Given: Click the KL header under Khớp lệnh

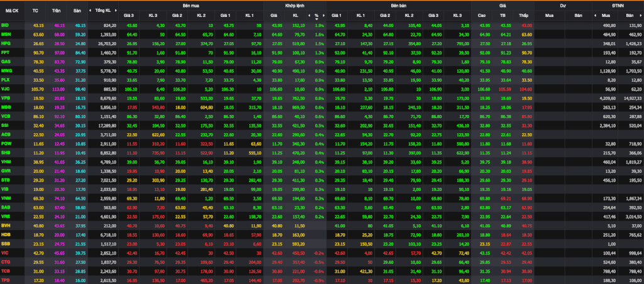Looking at the screenshot, I should 296,16.
